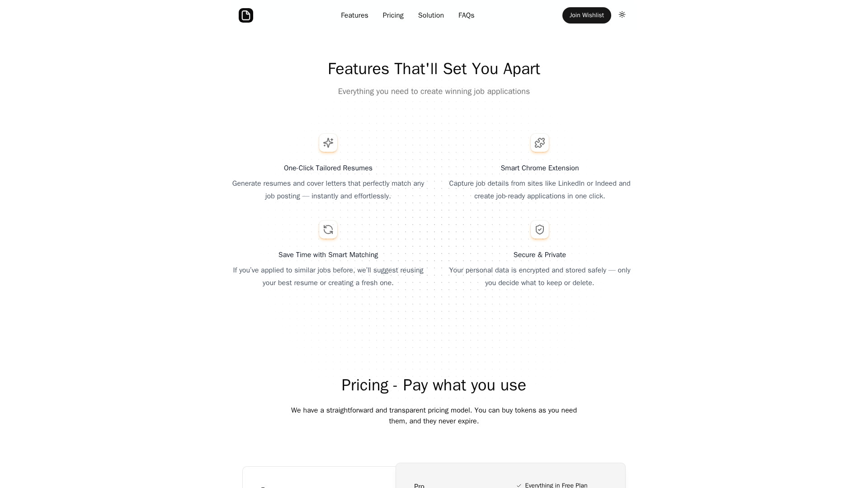
Task: Select the Save Time with Smart Matching title
Action: point(328,255)
